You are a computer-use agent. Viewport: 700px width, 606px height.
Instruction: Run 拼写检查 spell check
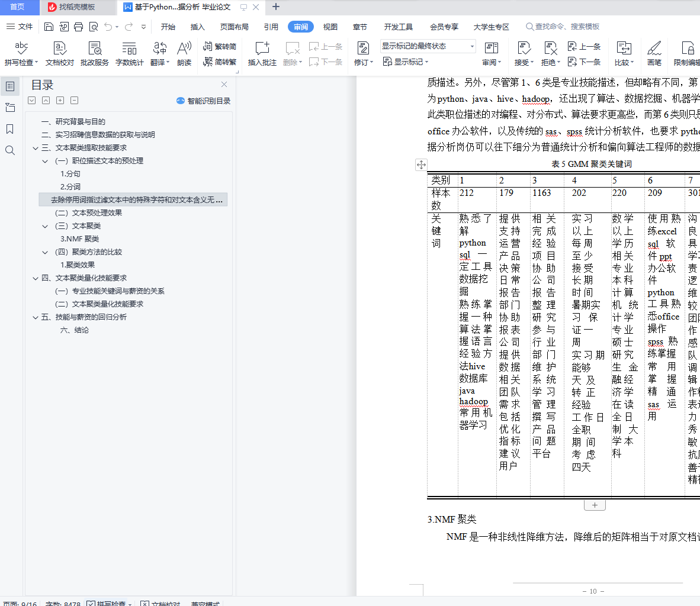(21, 53)
